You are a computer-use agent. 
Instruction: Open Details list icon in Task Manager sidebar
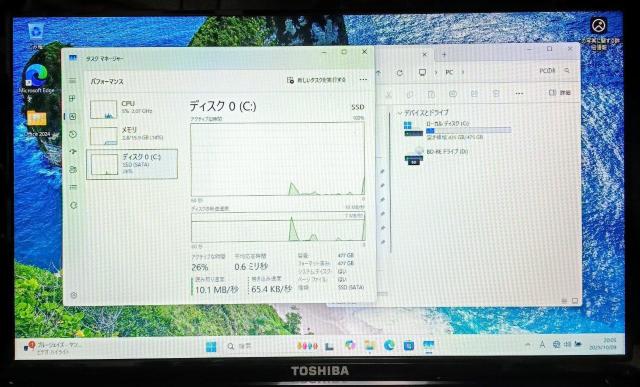point(73,187)
